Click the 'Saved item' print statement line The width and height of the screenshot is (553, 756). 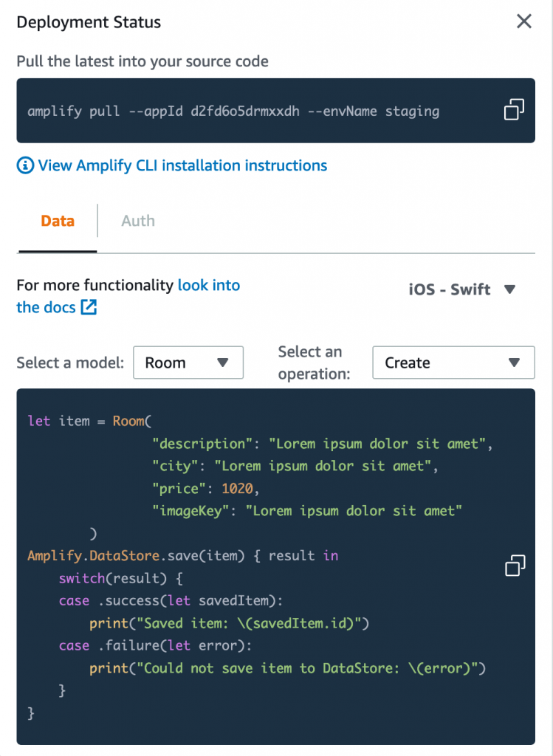click(229, 623)
